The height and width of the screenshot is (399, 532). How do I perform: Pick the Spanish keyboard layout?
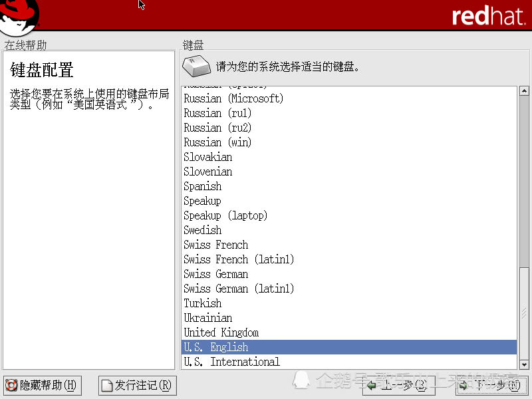348,186
